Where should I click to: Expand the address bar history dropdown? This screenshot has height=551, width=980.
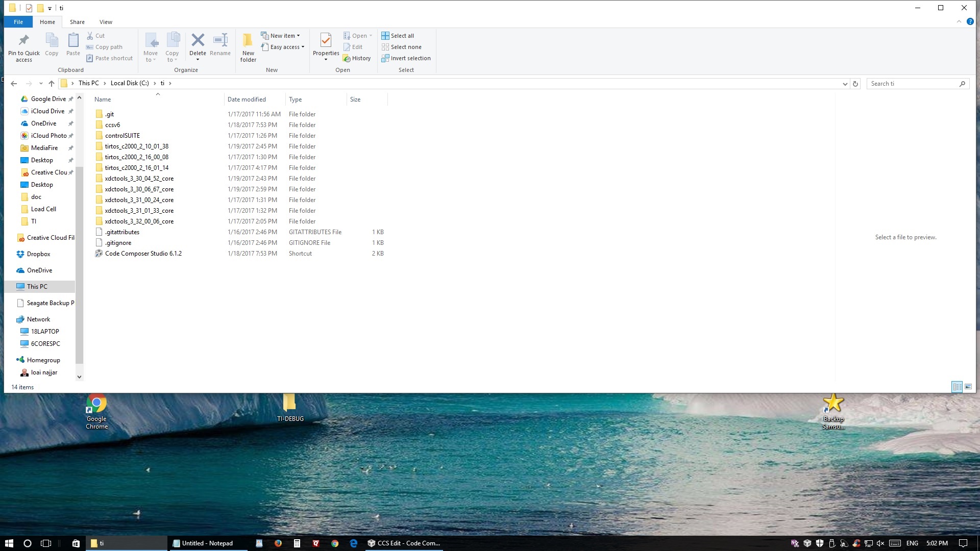(x=845, y=84)
